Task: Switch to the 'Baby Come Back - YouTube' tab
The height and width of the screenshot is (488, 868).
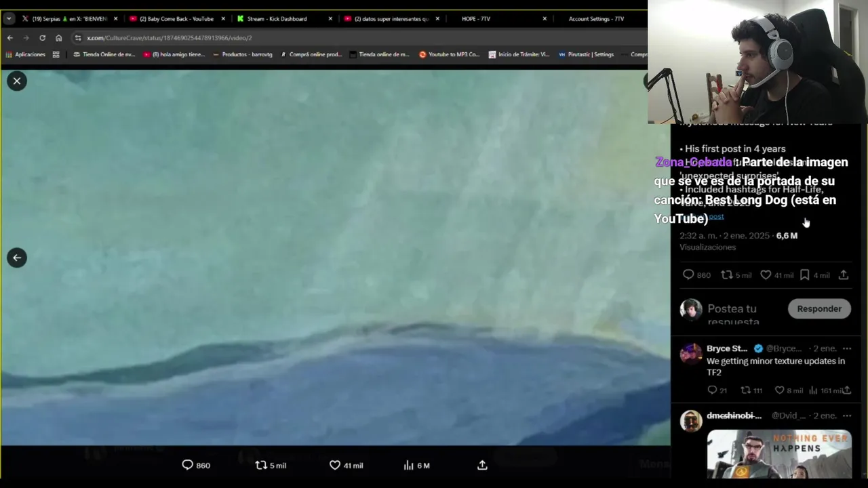Action: pos(176,19)
